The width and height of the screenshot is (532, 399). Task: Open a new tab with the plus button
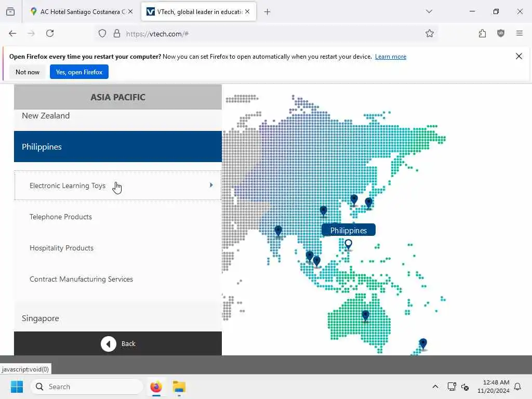(268, 12)
